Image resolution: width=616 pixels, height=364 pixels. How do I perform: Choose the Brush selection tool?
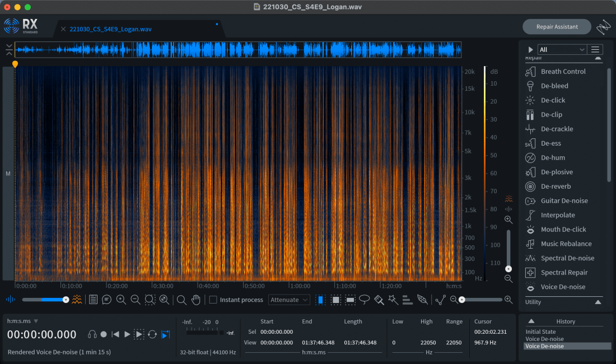pos(379,300)
